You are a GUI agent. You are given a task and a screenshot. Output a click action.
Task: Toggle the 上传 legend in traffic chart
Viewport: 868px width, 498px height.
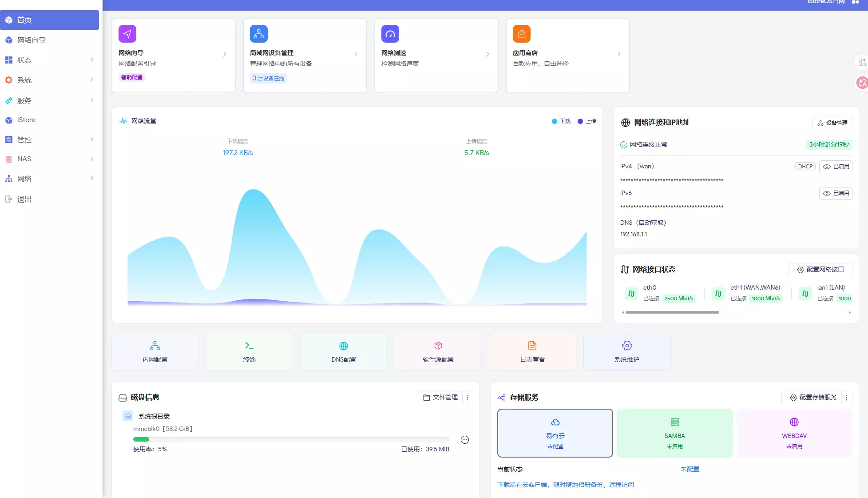[587, 121]
